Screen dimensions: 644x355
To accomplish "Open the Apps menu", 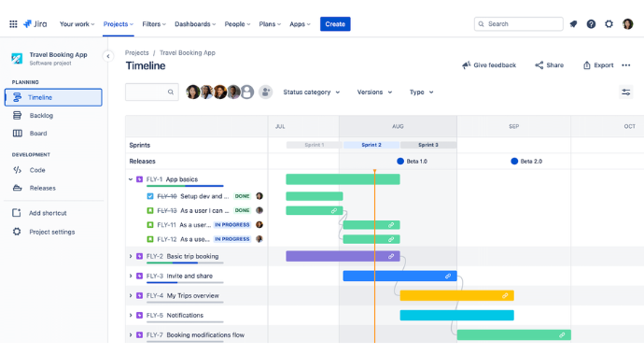I will [x=300, y=24].
